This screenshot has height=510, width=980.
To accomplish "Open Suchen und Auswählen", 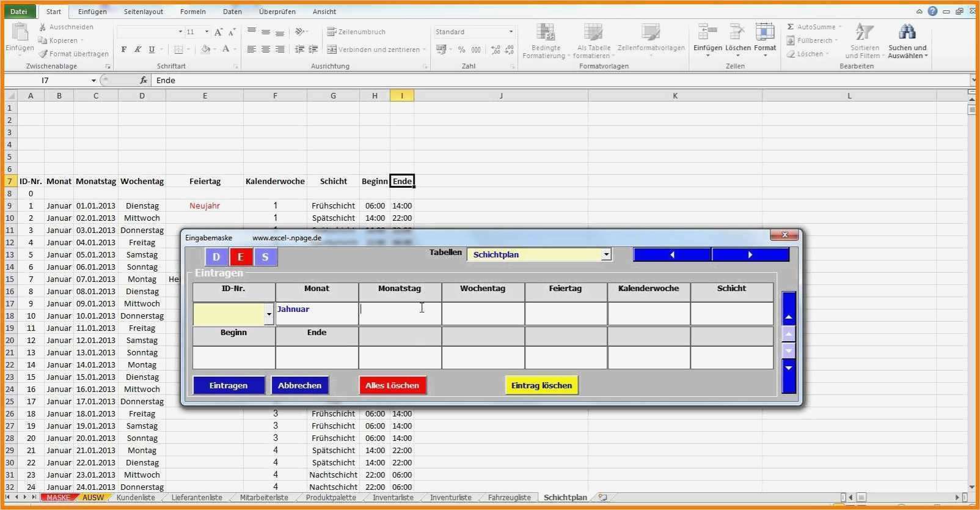I will [x=907, y=41].
